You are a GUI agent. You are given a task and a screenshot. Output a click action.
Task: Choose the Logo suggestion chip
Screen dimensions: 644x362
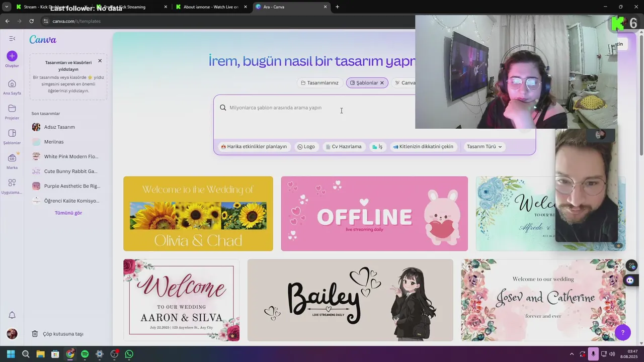pos(306,147)
